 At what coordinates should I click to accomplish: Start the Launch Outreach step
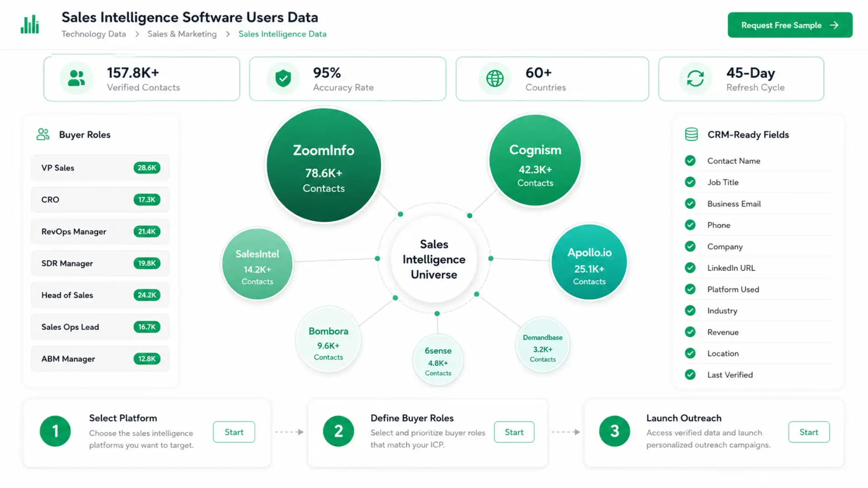tap(809, 432)
